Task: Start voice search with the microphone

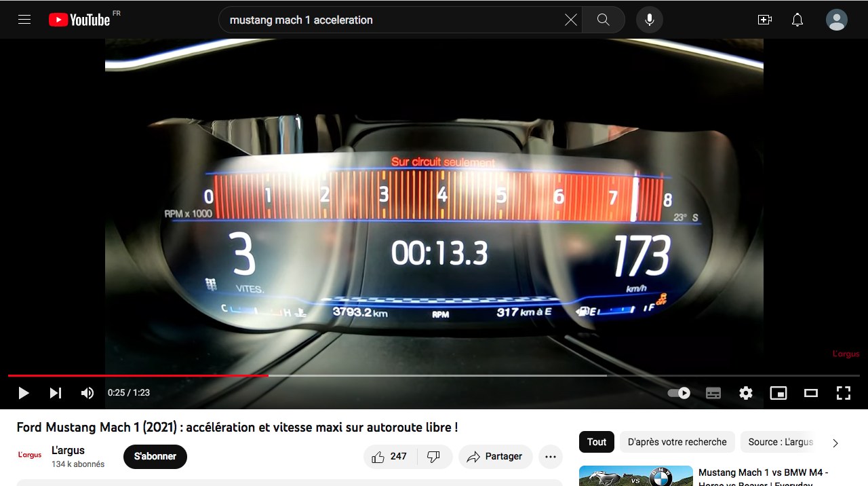Action: point(650,20)
